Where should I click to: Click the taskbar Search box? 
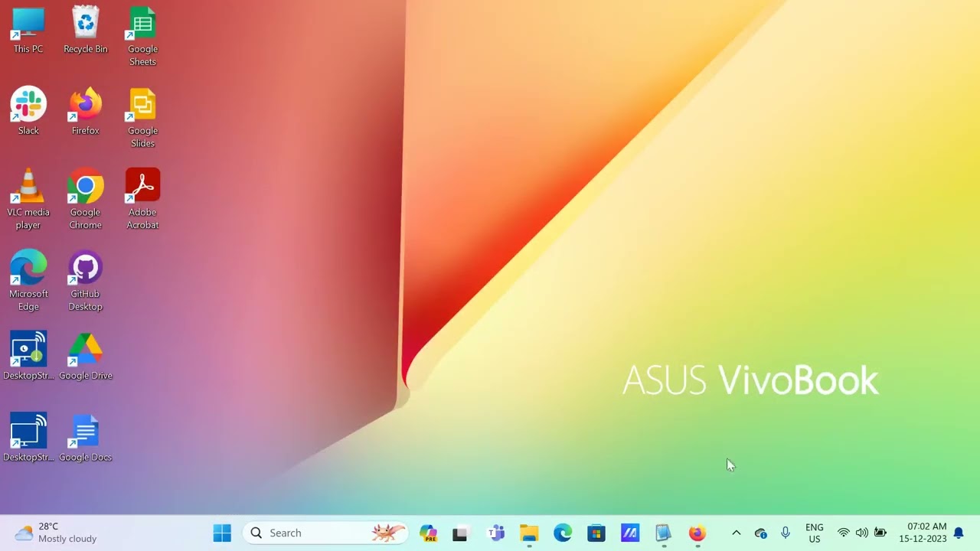tap(326, 533)
